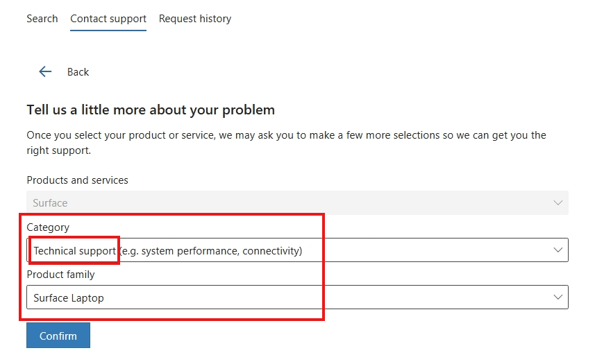The width and height of the screenshot is (595, 364).
Task: Click the "Product family" field label
Action: click(60, 275)
